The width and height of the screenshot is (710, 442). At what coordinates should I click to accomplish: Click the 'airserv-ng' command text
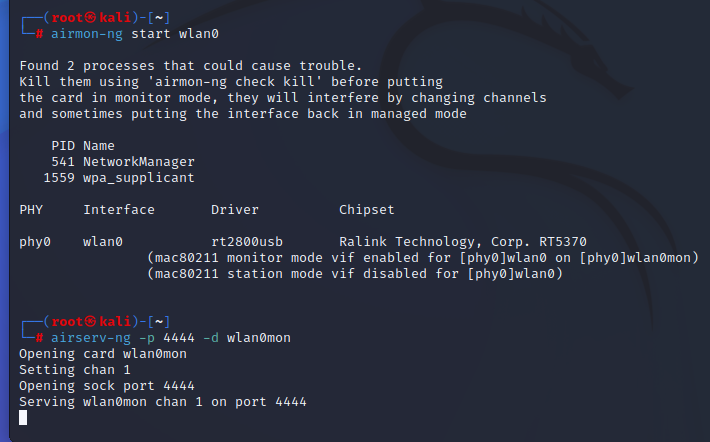pyautogui.click(x=91, y=338)
